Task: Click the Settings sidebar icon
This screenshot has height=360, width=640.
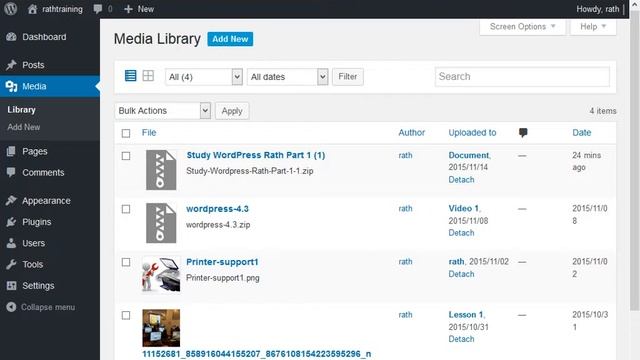Action: click(x=11, y=285)
